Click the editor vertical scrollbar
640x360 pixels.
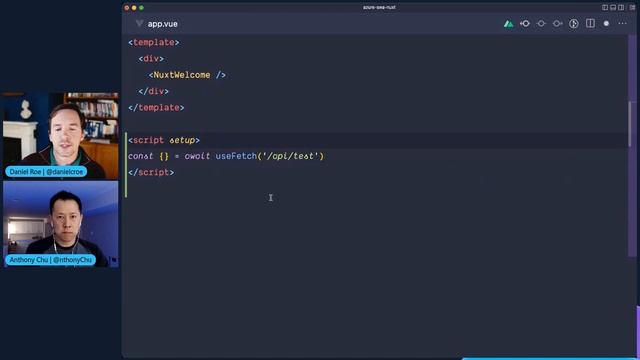630,124
